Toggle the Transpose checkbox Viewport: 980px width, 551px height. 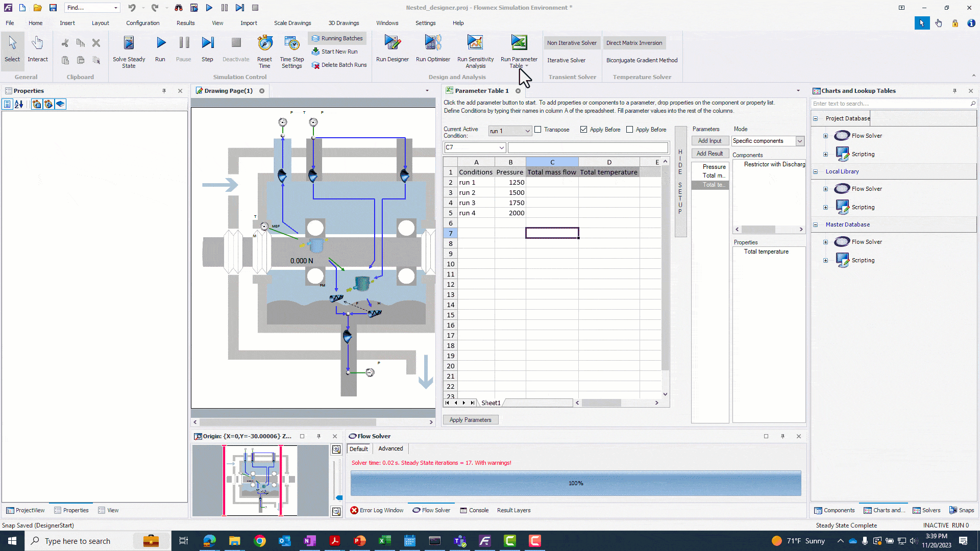537,130
